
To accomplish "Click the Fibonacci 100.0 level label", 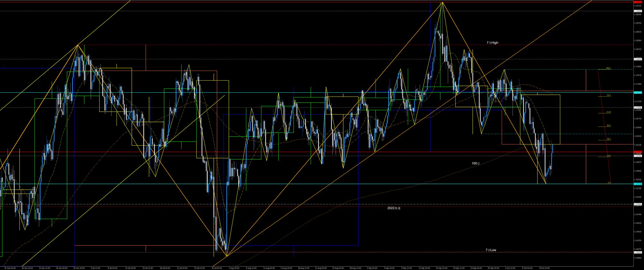I will point(608,68).
